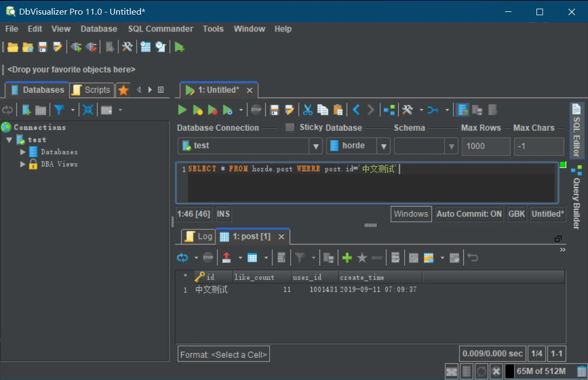Open the tab list icon beside Favorites
The width and height of the screenshot is (588, 380).
161,90
